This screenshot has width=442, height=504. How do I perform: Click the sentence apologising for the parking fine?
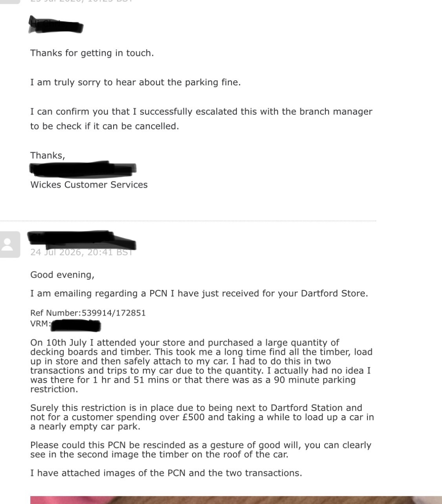coord(136,82)
